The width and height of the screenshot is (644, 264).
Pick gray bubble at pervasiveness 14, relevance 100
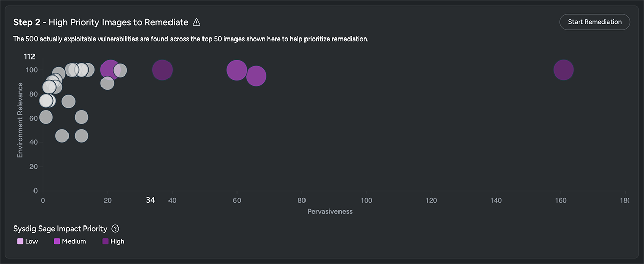pos(89,70)
